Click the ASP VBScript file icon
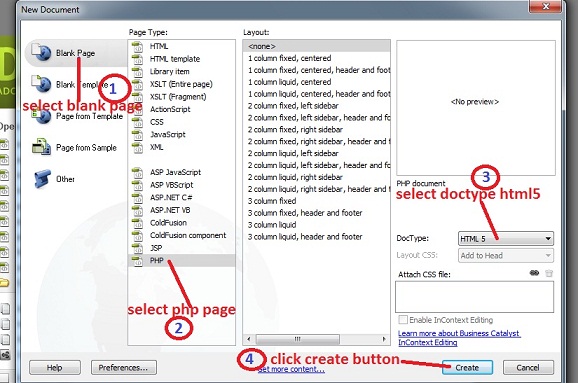 137,185
